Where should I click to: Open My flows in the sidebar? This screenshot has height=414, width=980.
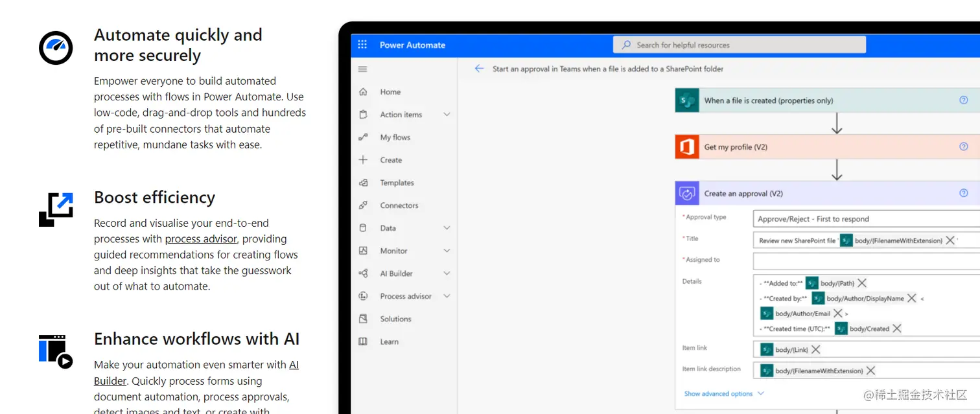395,137
